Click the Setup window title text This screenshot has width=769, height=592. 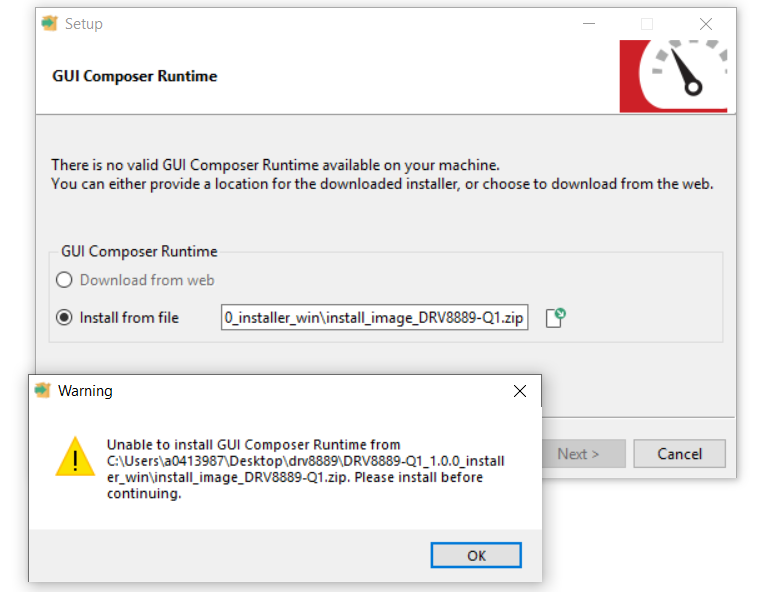pyautogui.click(x=84, y=23)
